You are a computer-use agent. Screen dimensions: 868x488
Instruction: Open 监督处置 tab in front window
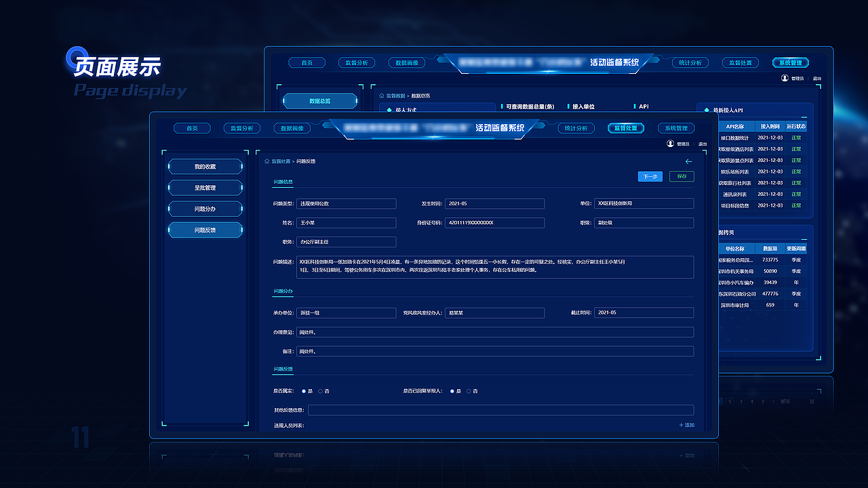(x=627, y=128)
